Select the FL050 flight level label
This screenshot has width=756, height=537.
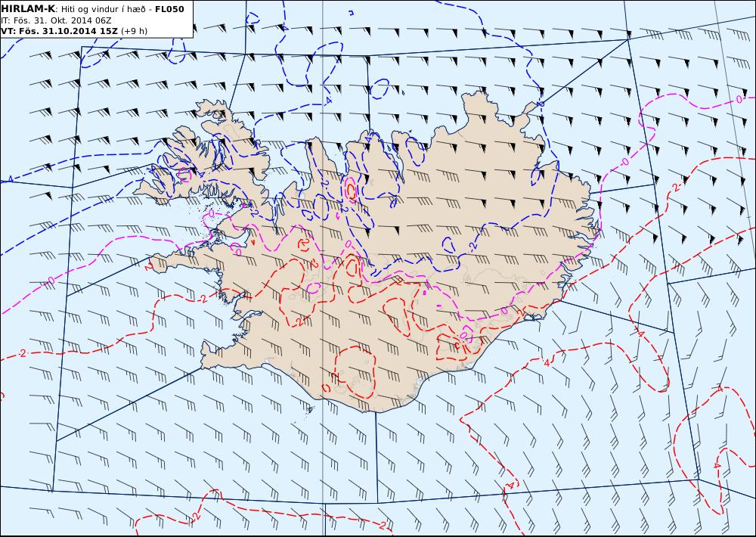169,9
